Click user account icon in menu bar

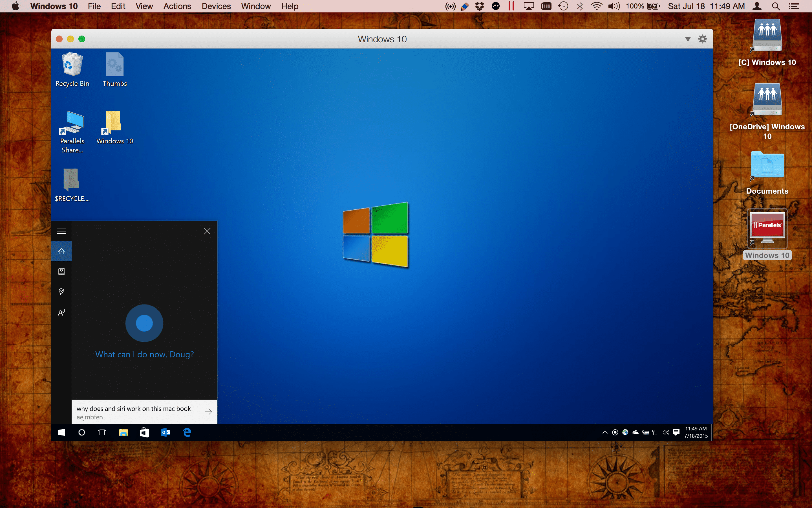pyautogui.click(x=757, y=6)
